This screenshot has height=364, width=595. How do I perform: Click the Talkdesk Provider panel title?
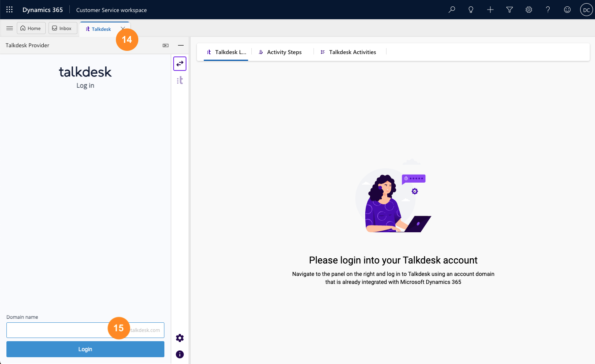point(27,45)
